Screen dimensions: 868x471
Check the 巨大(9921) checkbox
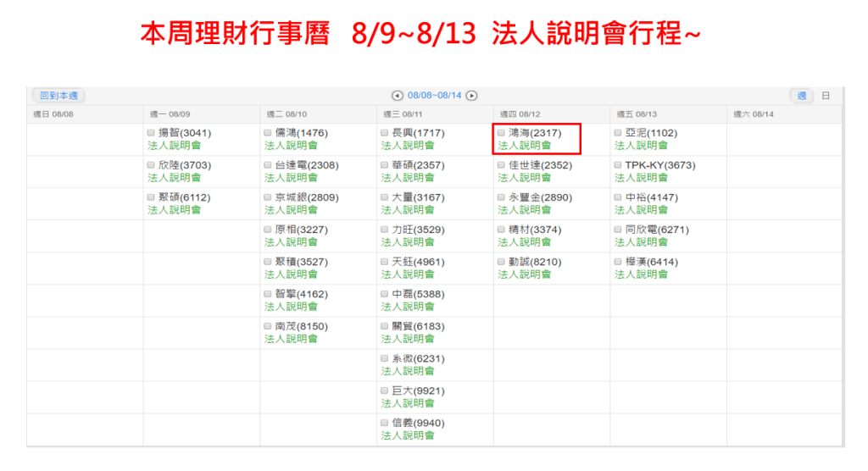(385, 391)
